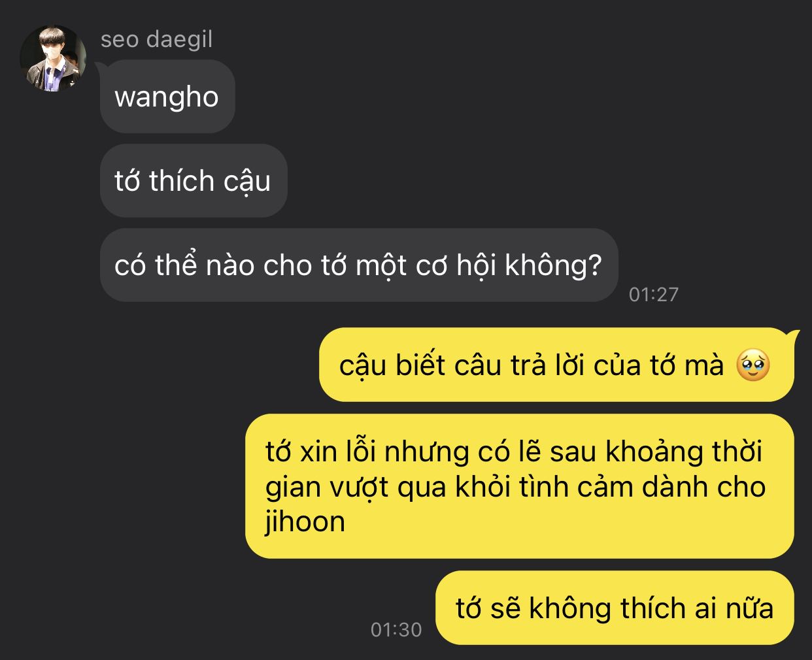This screenshot has height=660, width=812.
Task: Tap the long 'tớ xin lỗi nhưng' message
Action: point(519,486)
